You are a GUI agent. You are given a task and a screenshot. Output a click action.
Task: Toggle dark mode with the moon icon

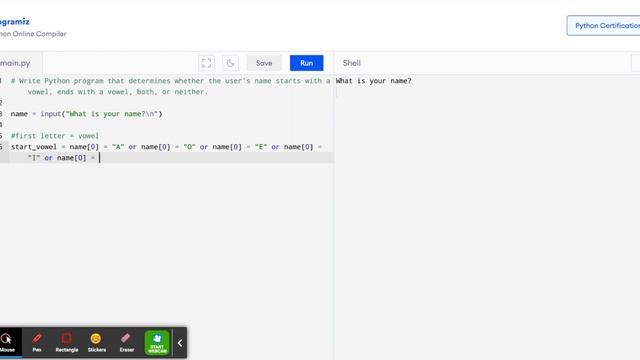(230, 63)
